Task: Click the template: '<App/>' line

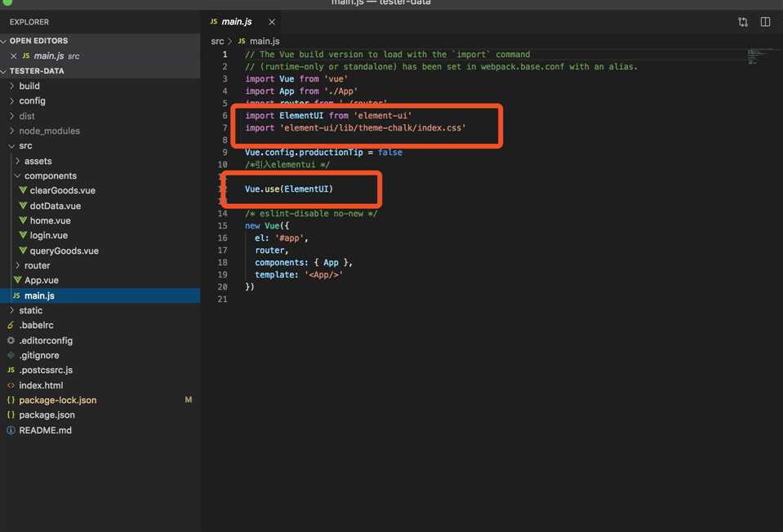Action: pyautogui.click(x=299, y=275)
